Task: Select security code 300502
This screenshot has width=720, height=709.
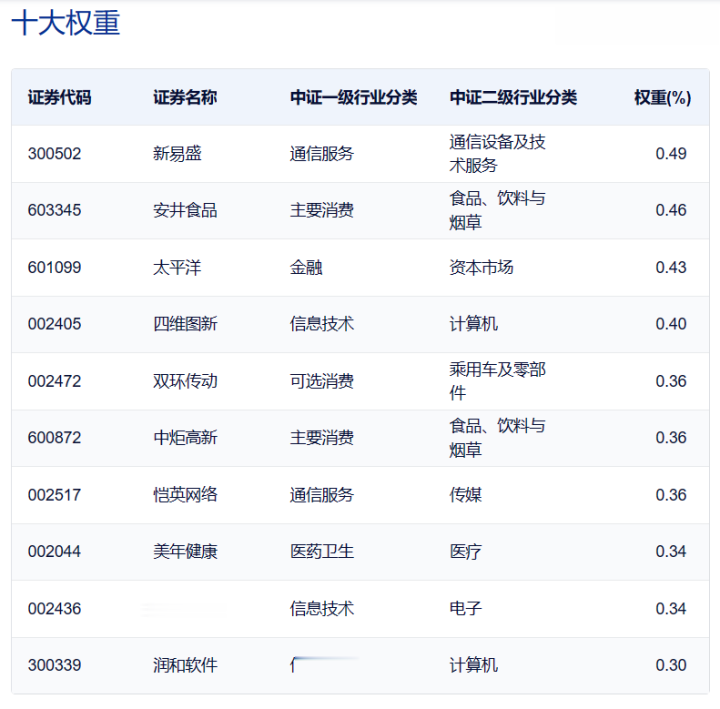Action: click(x=54, y=153)
